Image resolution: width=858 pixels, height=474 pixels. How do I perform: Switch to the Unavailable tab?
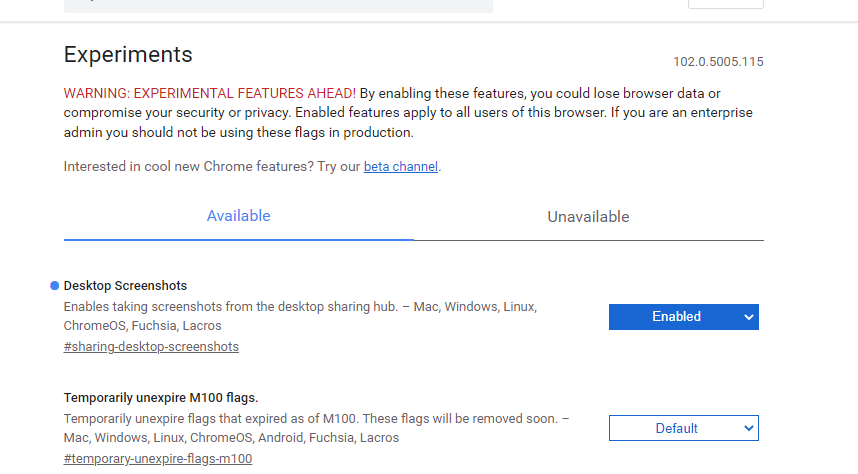[x=588, y=217]
